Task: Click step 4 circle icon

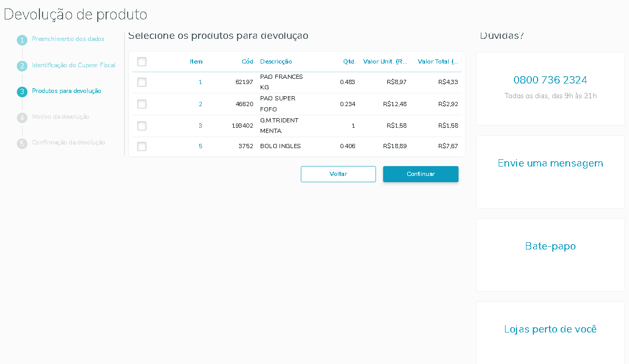Action: coord(22,118)
